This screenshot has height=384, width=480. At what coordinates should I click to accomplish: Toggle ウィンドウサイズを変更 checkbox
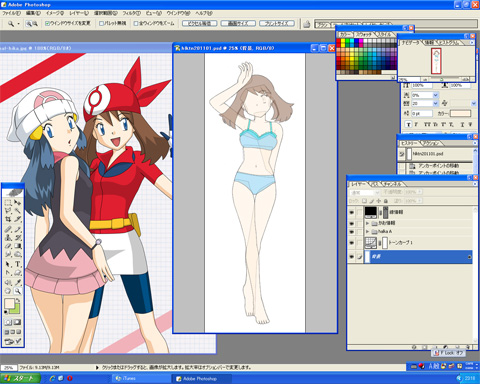coord(47,23)
